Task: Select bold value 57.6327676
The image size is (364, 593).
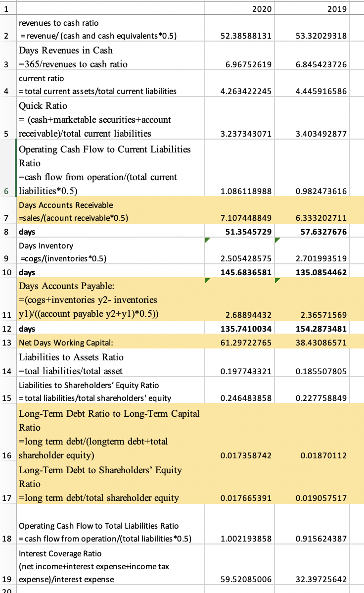Action: pos(312,231)
